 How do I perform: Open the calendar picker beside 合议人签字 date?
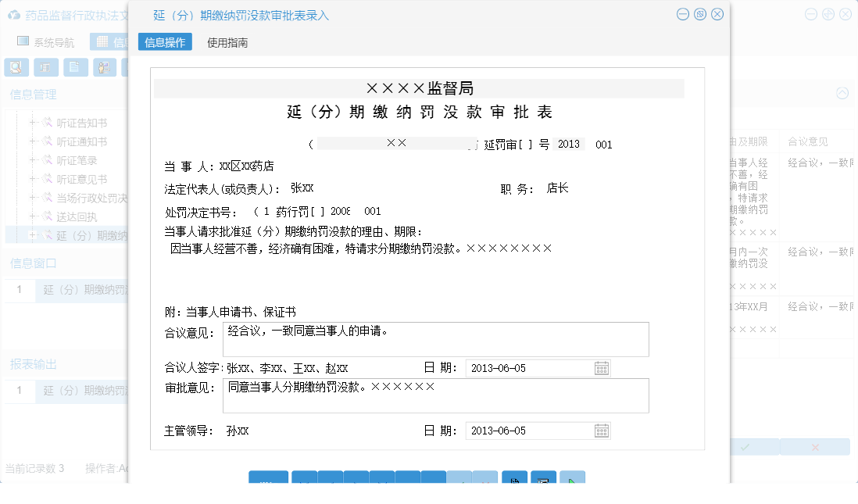[x=602, y=367]
